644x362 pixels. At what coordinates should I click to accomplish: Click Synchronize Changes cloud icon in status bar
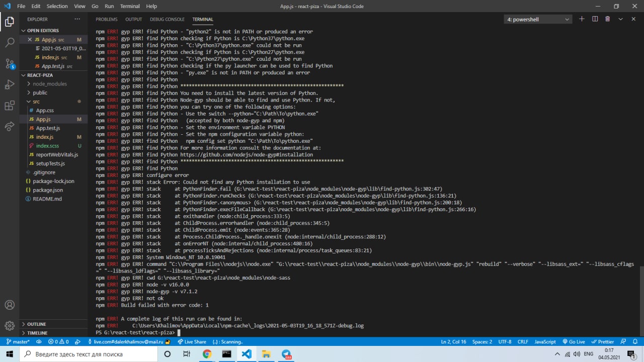tap(39, 341)
